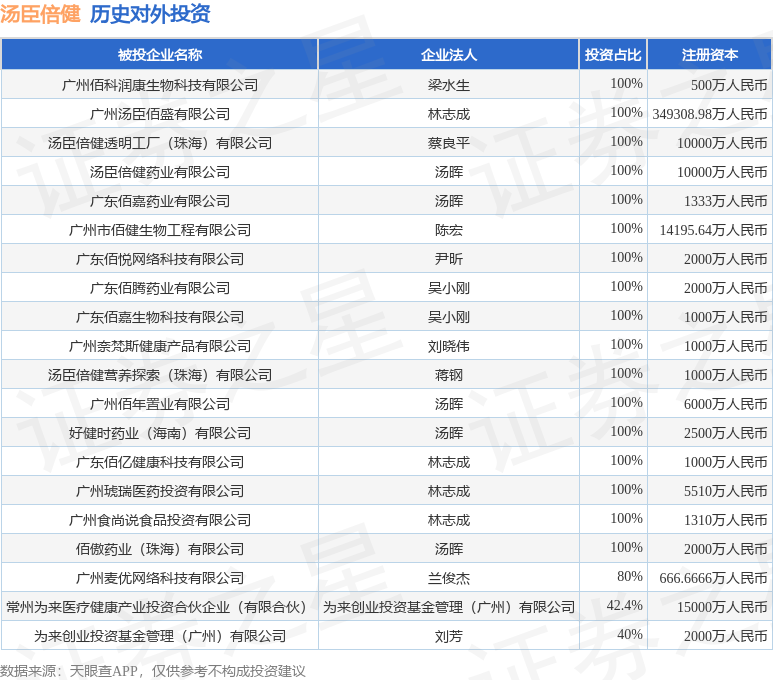773x680 pixels.
Task: Click legal person 尹昕
Action: [x=449, y=259]
